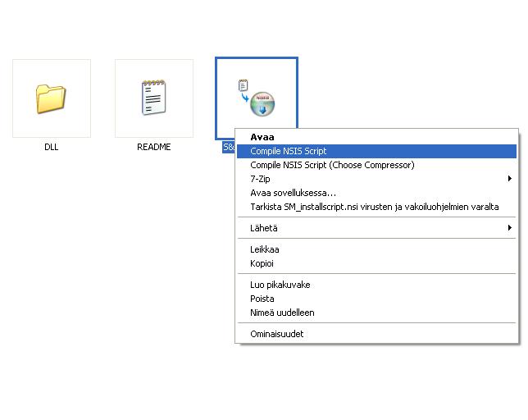Choose Luo pikakuvake menu entry
Image resolution: width=528 pixels, height=420 pixels.
(x=376, y=285)
